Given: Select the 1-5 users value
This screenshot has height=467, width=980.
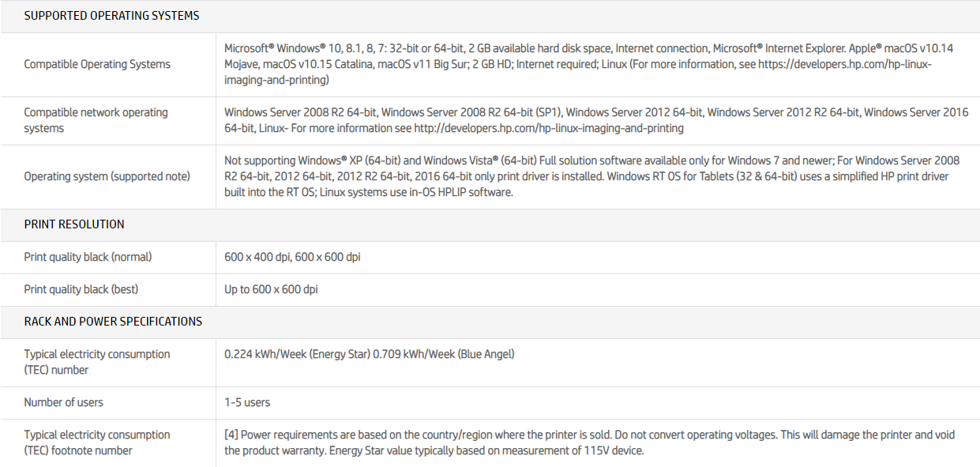Looking at the screenshot, I should (x=247, y=402).
